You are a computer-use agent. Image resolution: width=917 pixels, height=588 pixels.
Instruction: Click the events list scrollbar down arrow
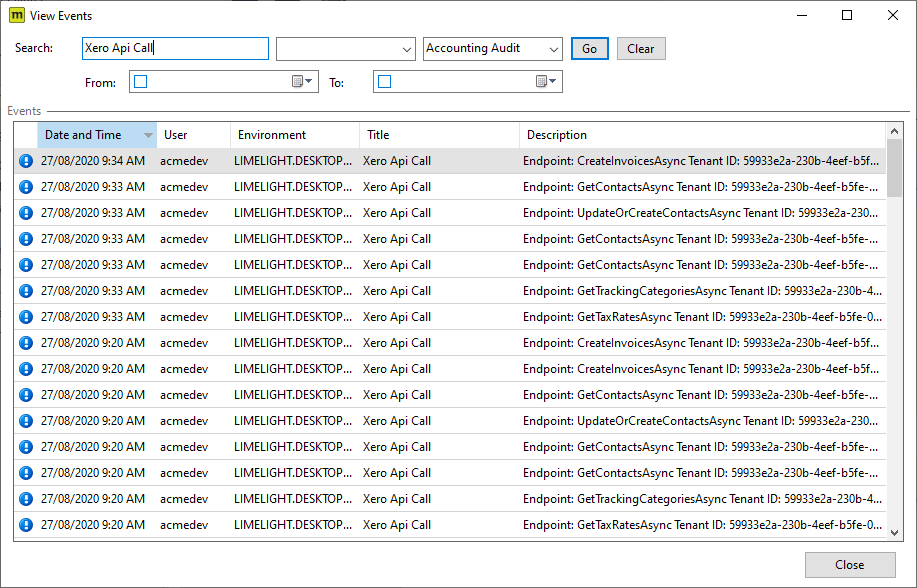(894, 532)
